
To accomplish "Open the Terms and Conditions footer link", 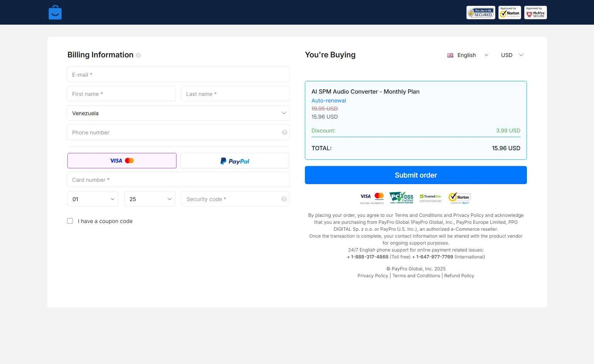I will point(416,276).
